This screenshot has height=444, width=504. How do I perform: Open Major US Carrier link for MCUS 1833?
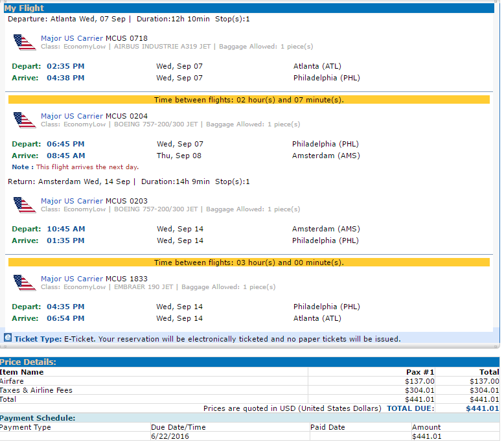point(72,279)
